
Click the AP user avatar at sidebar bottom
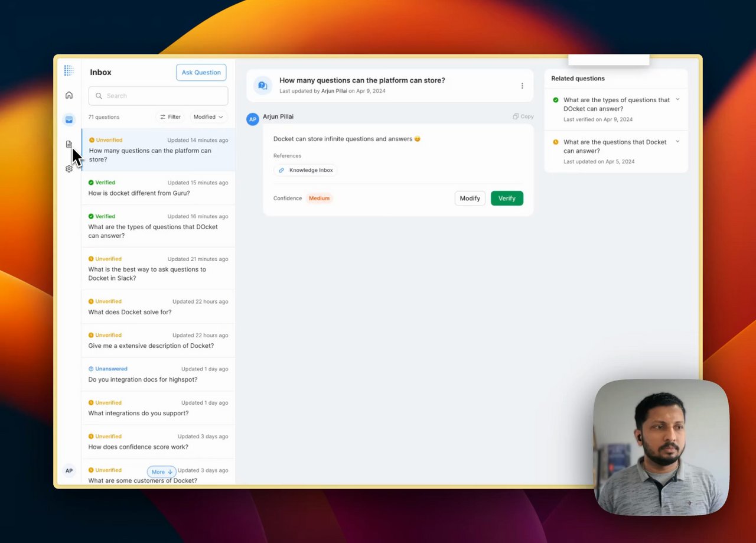[x=69, y=471]
